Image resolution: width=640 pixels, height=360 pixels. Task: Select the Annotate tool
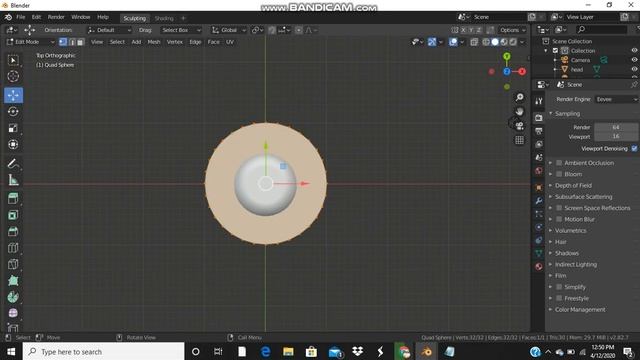point(13,163)
